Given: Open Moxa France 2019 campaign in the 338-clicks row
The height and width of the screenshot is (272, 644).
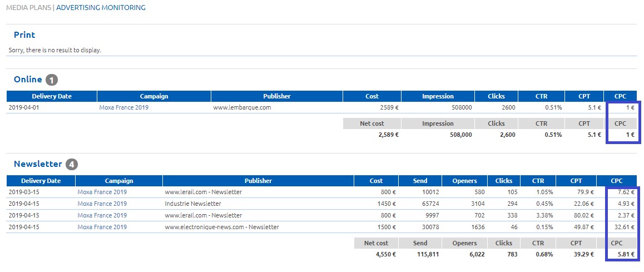Looking at the screenshot, I should (102, 215).
